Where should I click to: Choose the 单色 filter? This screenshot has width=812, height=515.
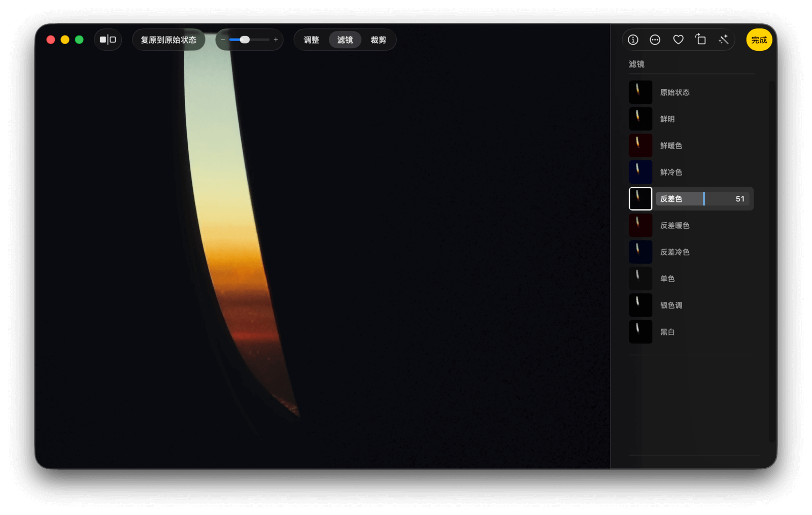[x=640, y=279]
